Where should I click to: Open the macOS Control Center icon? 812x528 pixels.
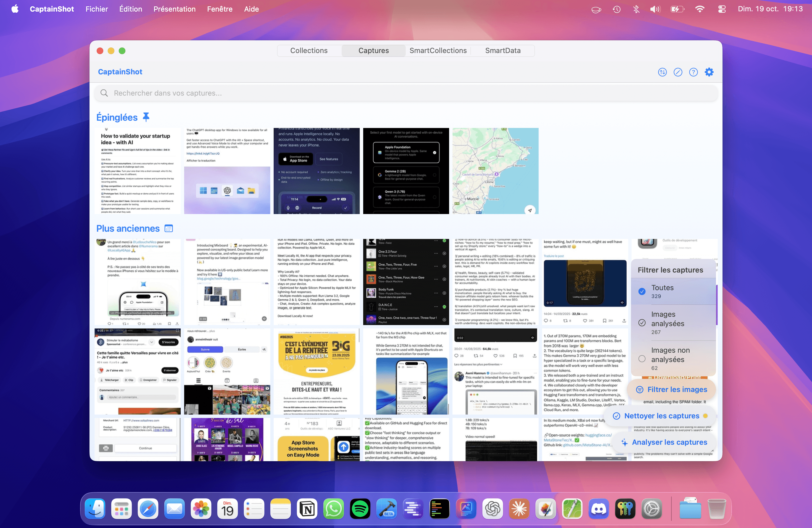coord(722,9)
